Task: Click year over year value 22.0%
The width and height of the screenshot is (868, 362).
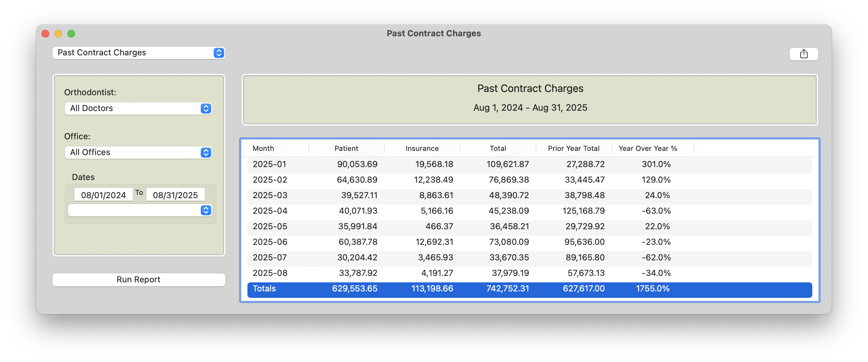Action: pyautogui.click(x=657, y=226)
